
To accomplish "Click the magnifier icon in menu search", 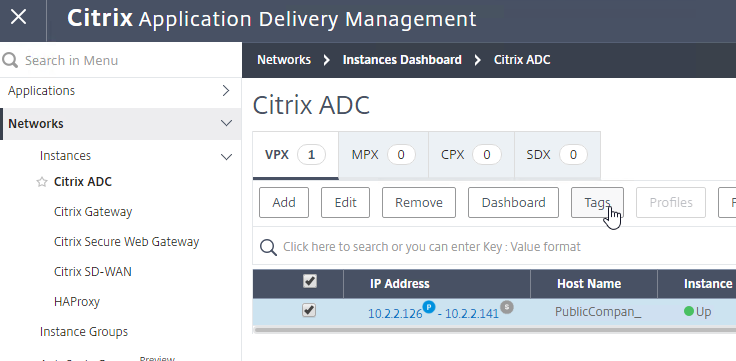I will 10,60.
